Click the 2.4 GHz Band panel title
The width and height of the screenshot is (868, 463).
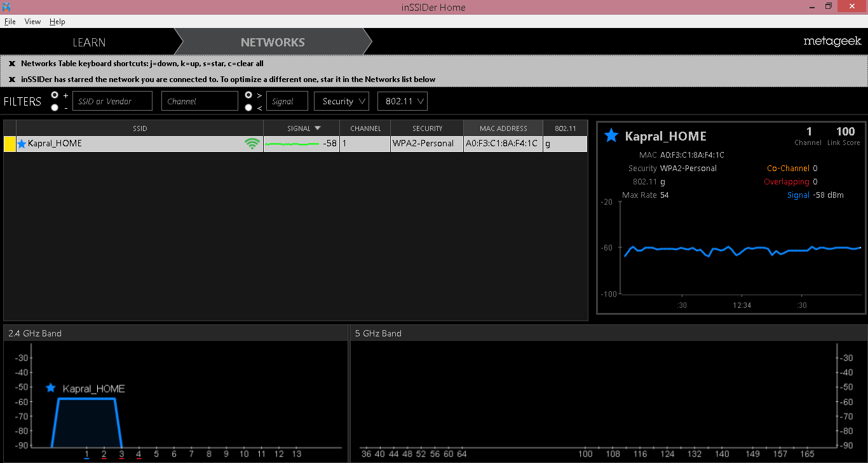click(35, 333)
